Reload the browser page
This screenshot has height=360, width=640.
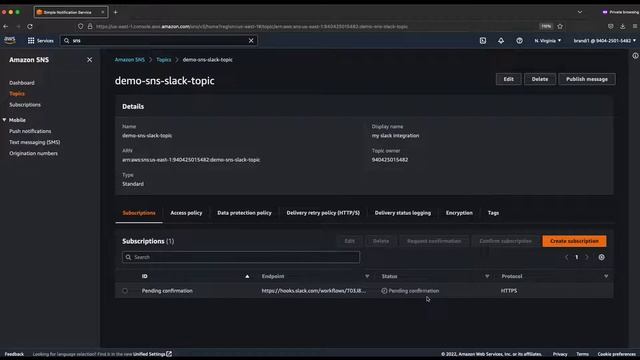tap(30, 27)
